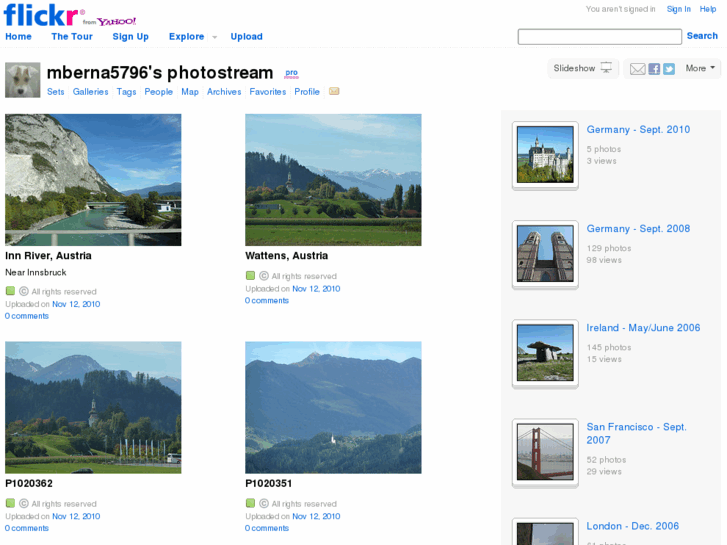The height and width of the screenshot is (545, 727).
Task: Focus the search text field
Action: [x=599, y=36]
